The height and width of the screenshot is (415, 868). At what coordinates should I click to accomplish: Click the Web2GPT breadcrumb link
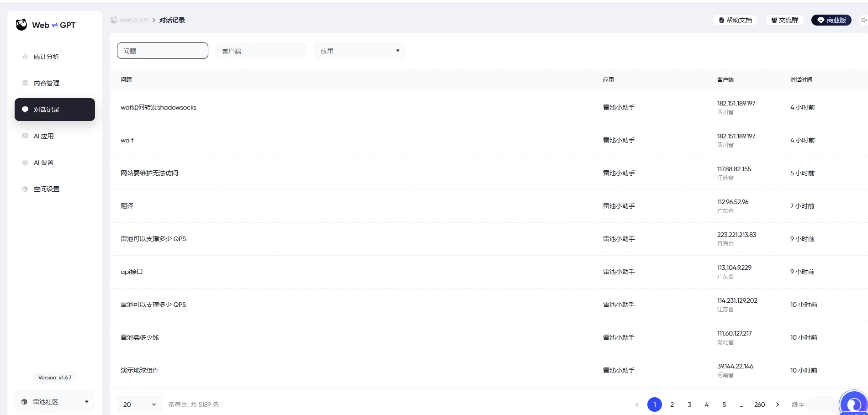[x=129, y=20]
